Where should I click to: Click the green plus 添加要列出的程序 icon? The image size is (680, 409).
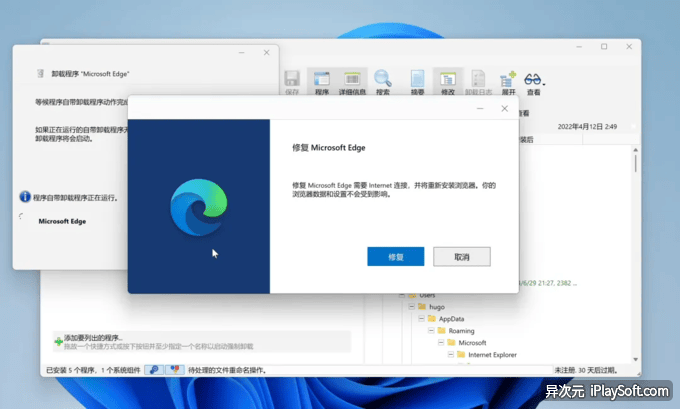59,342
